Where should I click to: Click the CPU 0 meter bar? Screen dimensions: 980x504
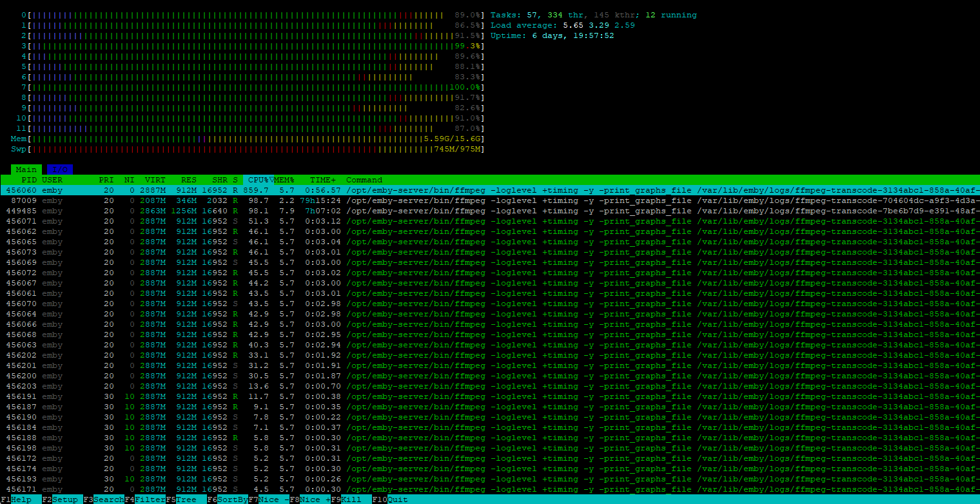pyautogui.click(x=253, y=15)
